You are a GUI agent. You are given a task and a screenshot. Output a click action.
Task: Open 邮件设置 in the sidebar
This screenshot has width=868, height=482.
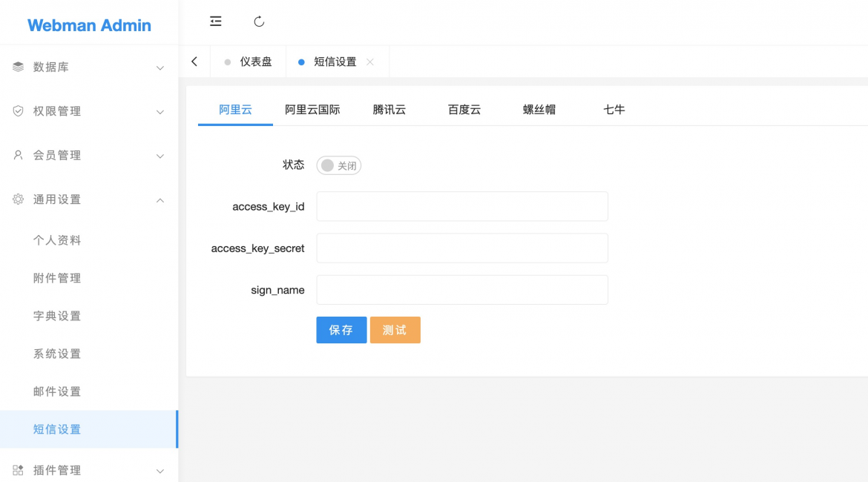[x=57, y=392]
